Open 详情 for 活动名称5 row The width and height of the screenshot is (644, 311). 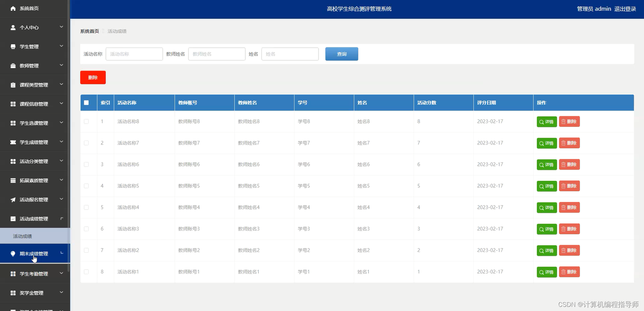[547, 186]
